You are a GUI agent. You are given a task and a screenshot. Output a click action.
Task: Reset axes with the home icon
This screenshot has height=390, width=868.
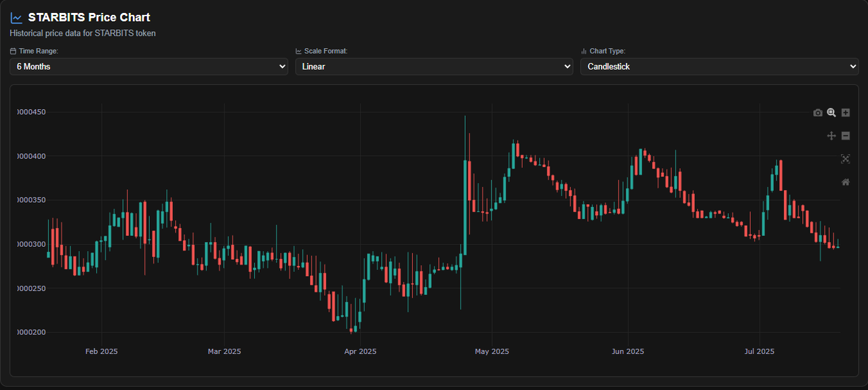(x=846, y=182)
